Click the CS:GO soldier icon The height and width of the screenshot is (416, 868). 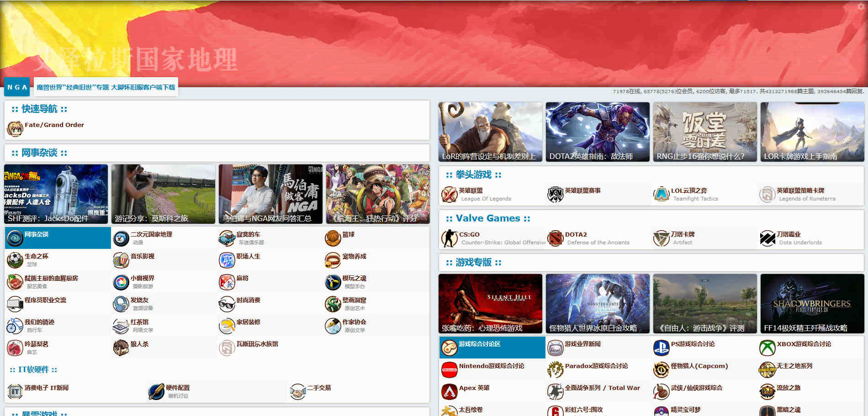450,238
